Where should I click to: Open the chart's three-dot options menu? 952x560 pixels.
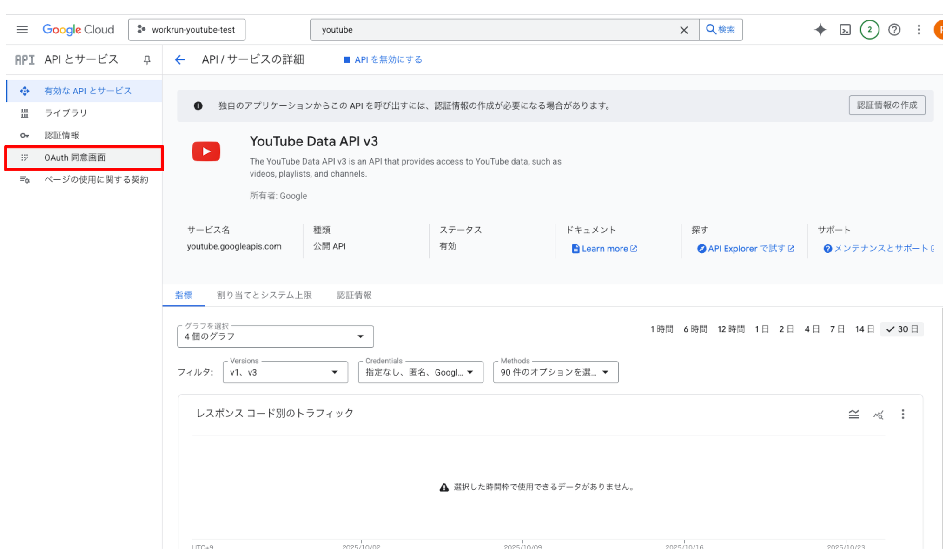(903, 414)
